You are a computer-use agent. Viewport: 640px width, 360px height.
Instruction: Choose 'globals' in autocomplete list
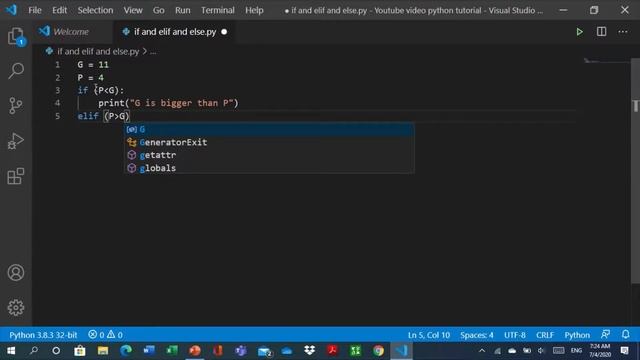pyautogui.click(x=269, y=168)
